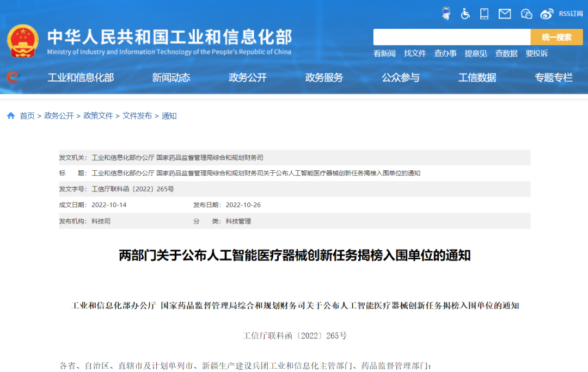
Task: Open the 查数据 quick link
Action: tap(506, 54)
